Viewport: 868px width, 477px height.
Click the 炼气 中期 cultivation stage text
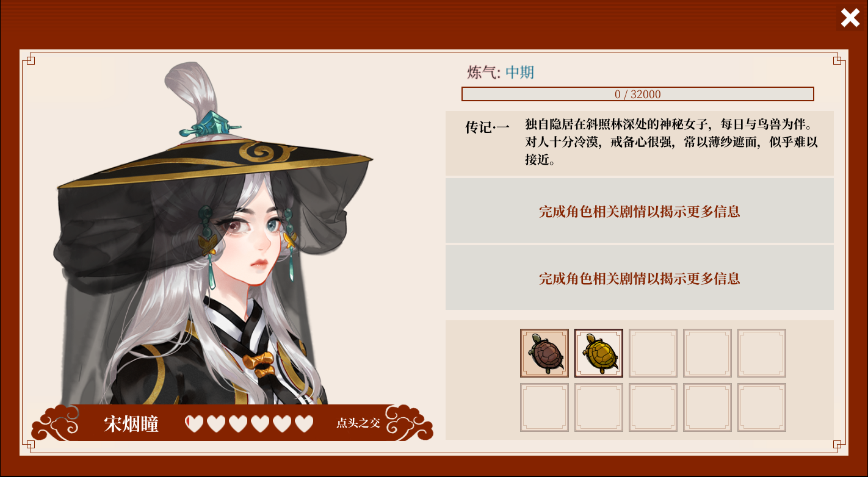pyautogui.click(x=501, y=73)
